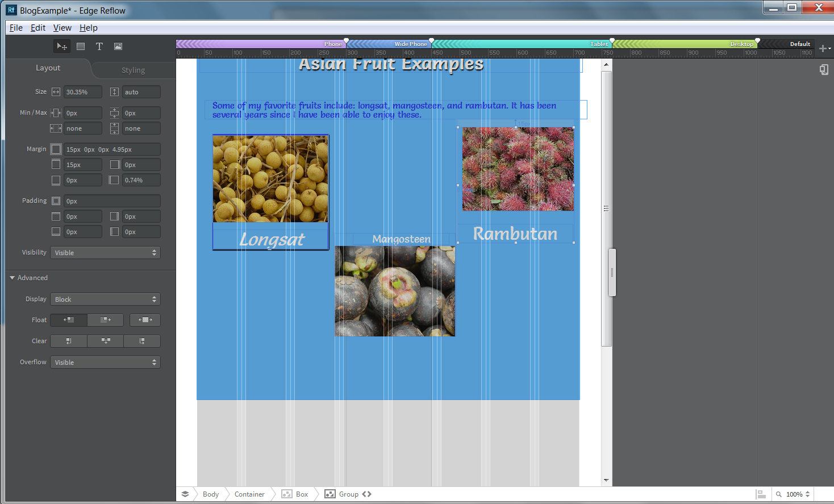Toggle the float none/center button
Viewport: 834px width, 504px height.
tap(145, 320)
